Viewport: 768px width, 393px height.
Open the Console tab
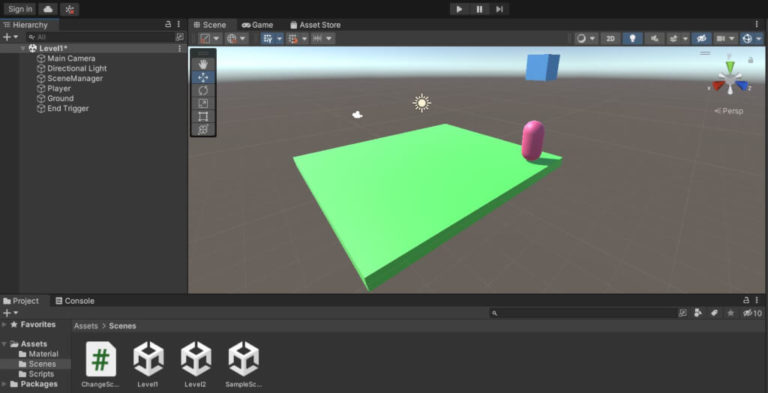[x=74, y=301]
